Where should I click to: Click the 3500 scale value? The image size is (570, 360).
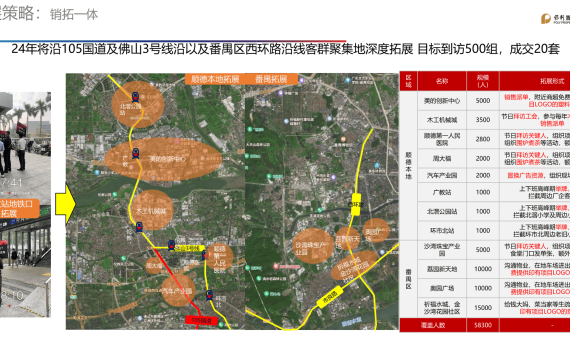[483, 120]
